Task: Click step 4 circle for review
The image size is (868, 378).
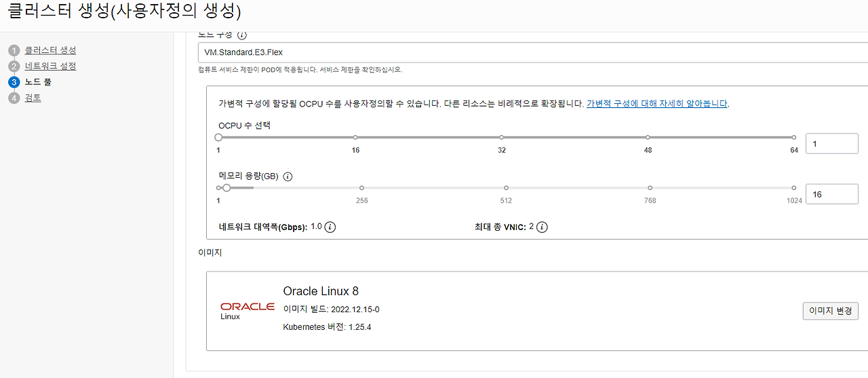Action: click(x=14, y=98)
